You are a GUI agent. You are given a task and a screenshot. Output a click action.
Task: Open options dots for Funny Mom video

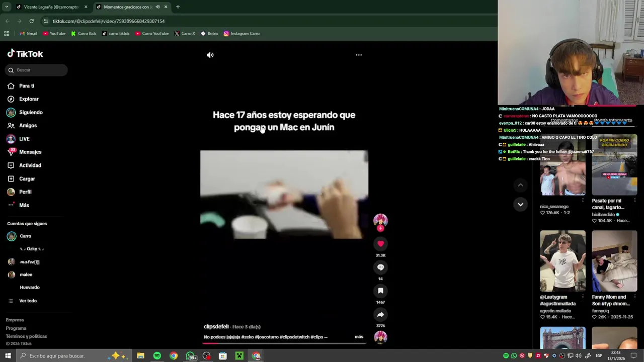coord(635,297)
